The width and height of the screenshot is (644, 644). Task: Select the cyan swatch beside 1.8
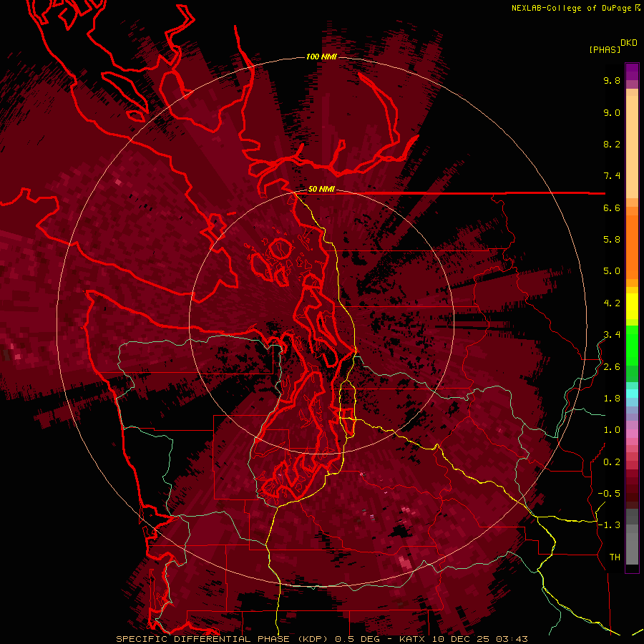tap(632, 394)
